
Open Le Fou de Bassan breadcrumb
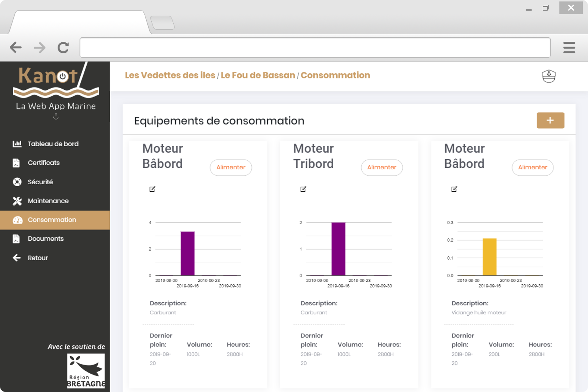coord(258,75)
